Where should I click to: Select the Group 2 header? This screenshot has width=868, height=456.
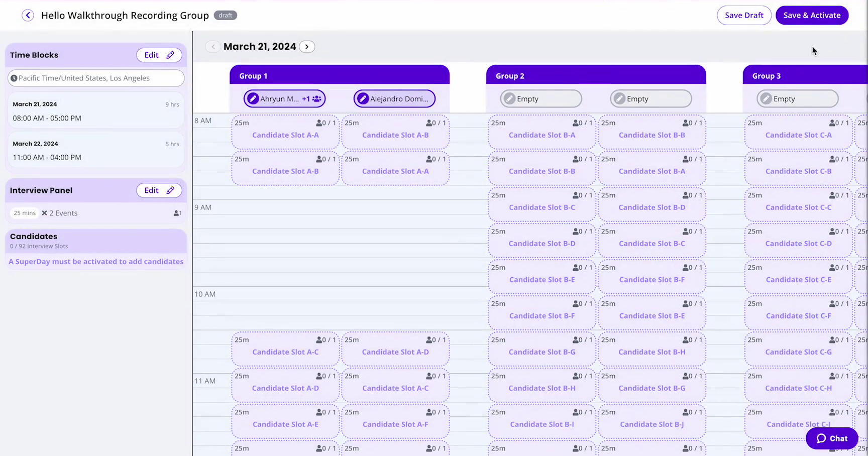tap(596, 75)
